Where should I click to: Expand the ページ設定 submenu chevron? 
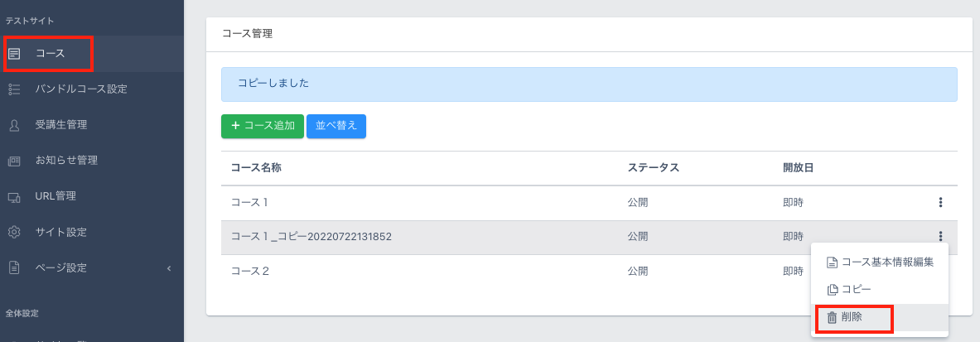click(169, 267)
